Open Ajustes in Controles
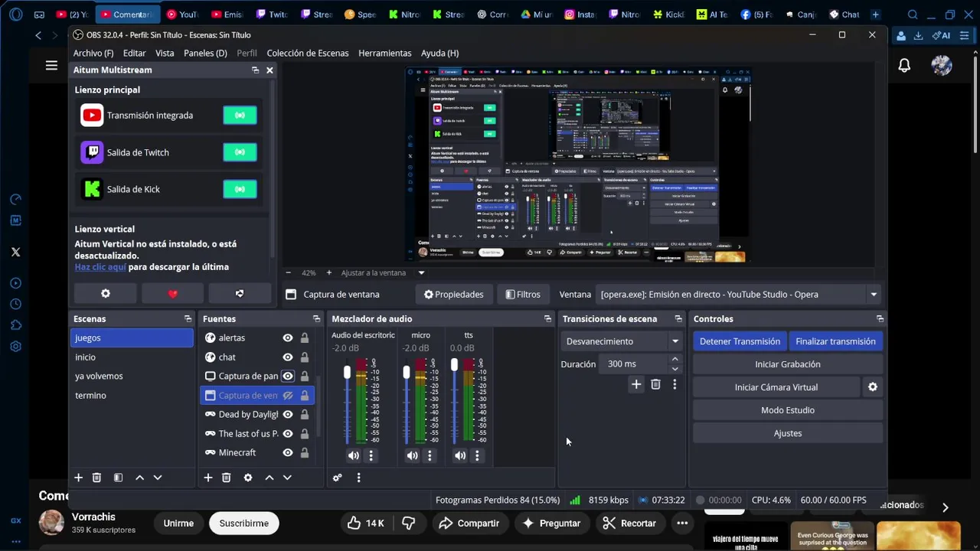Image resolution: width=980 pixels, height=551 pixels. tap(788, 433)
